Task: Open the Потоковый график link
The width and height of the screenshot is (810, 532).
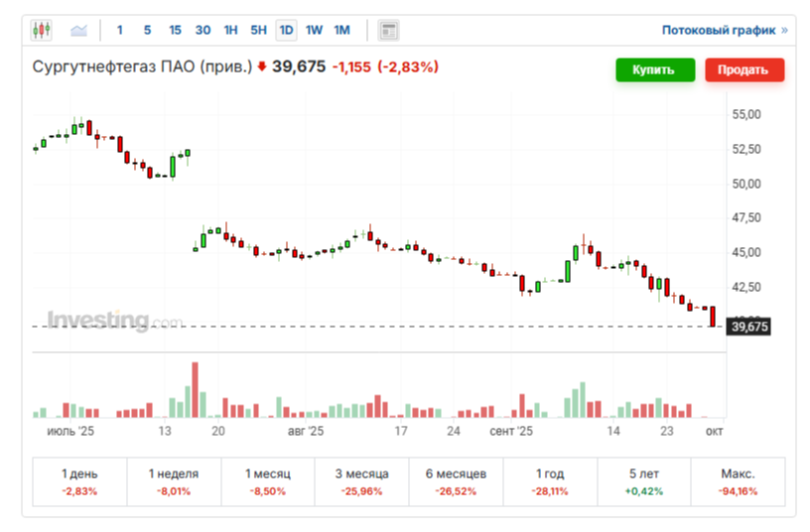Action: pos(725,30)
